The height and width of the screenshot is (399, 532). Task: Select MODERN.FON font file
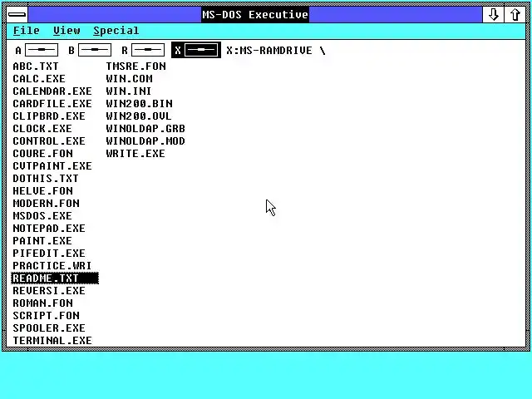[x=47, y=203]
